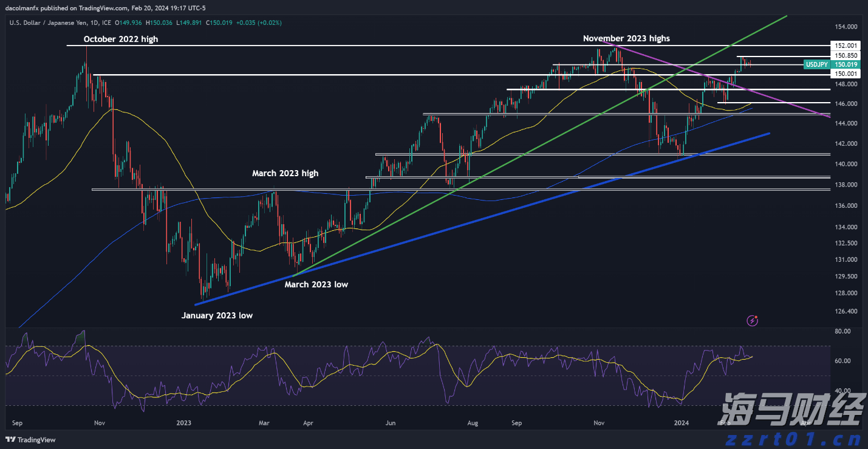
Task: Select the 152.001 price level label
Action: 846,46
